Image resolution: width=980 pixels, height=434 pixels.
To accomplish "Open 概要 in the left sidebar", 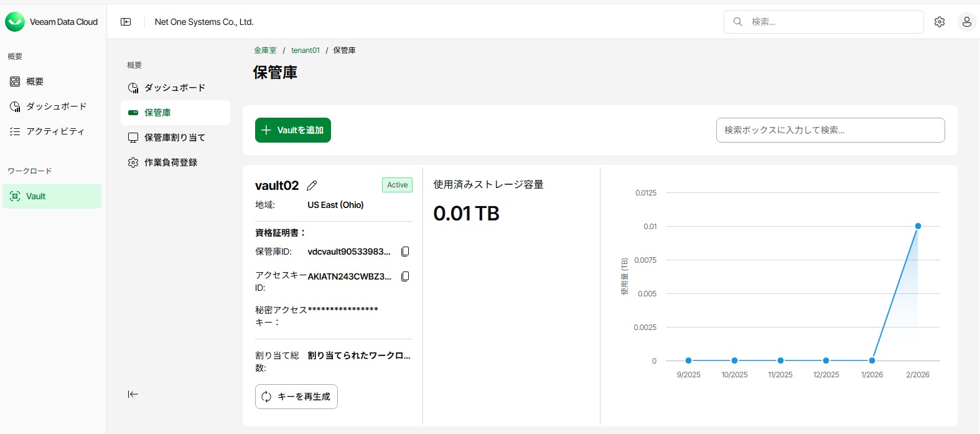I will 35,82.
